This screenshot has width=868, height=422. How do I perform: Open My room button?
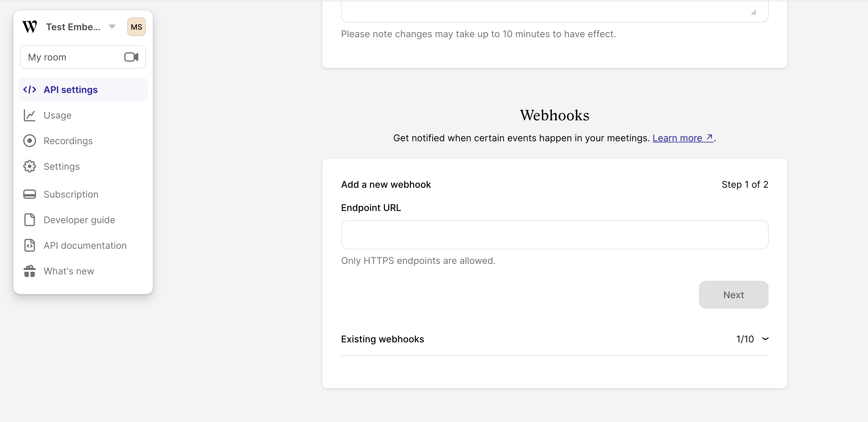(x=83, y=57)
